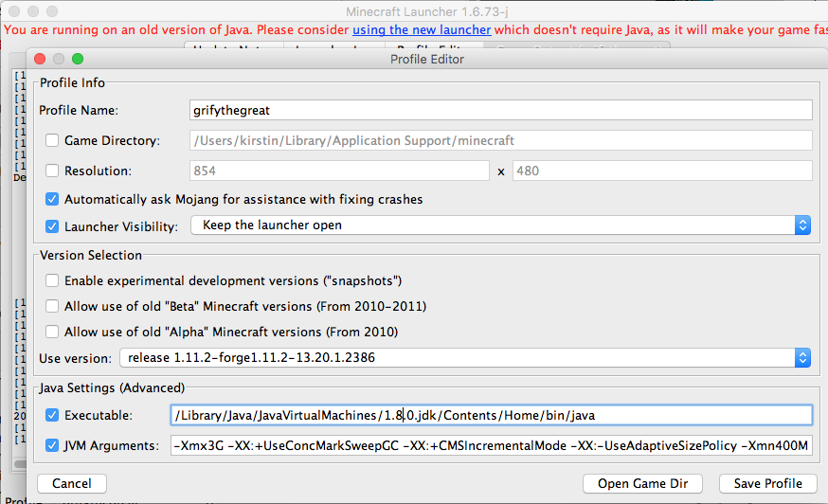Enable the custom Resolution checkbox
Screen dimensions: 828x504
pyautogui.click(x=52, y=171)
